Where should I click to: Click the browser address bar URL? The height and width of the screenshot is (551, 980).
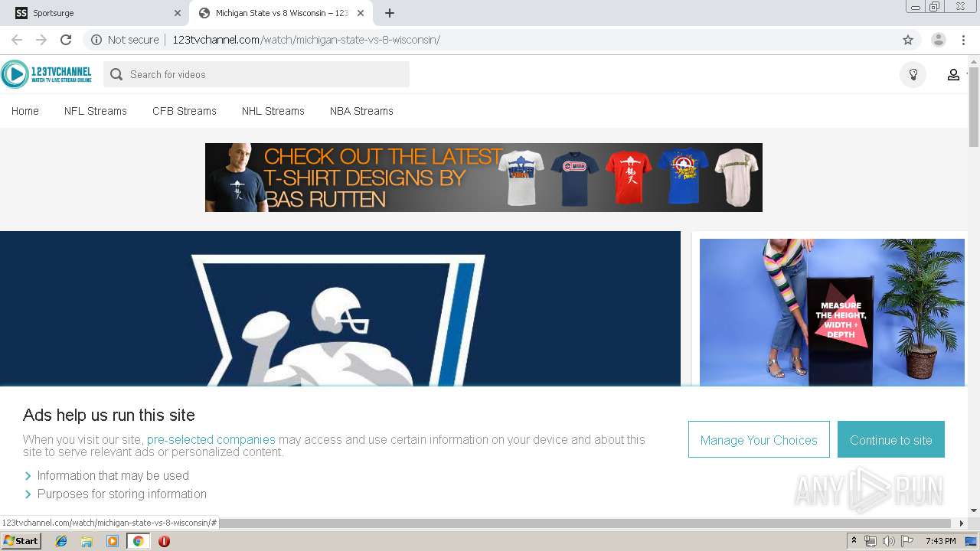306,40
